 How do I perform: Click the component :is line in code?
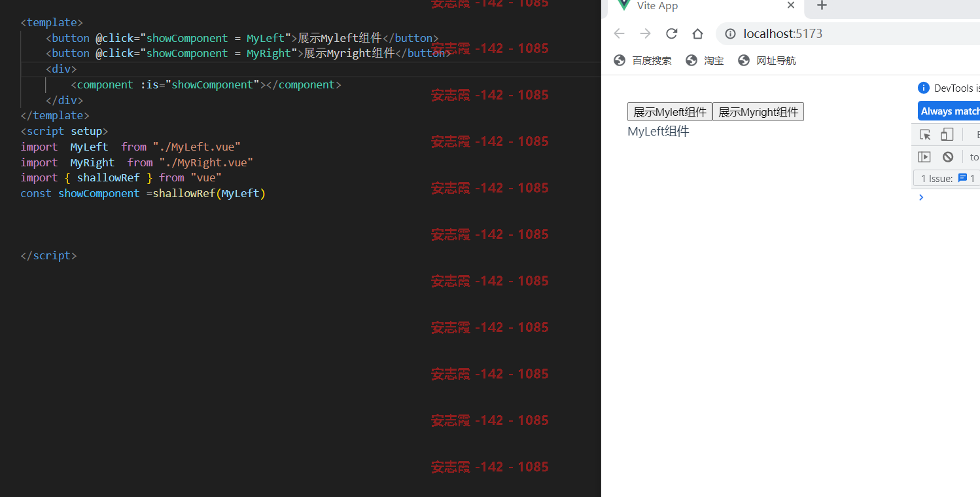pos(206,84)
